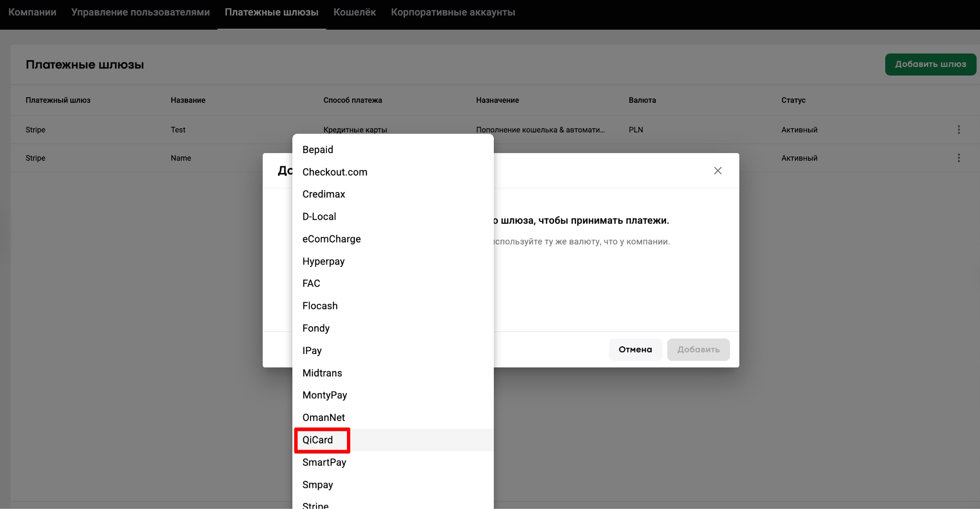Click the PLN currency cell

coord(636,130)
